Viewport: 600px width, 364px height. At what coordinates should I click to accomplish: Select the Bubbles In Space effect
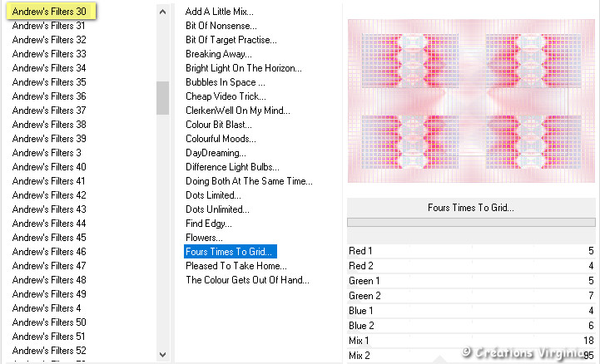(225, 82)
